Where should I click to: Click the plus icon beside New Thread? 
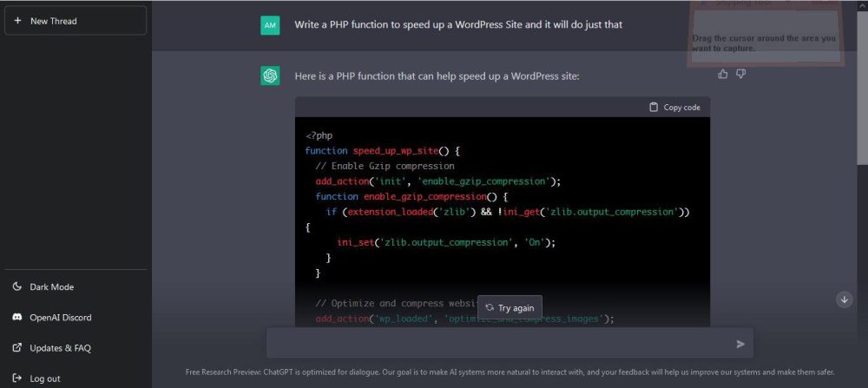[x=17, y=21]
